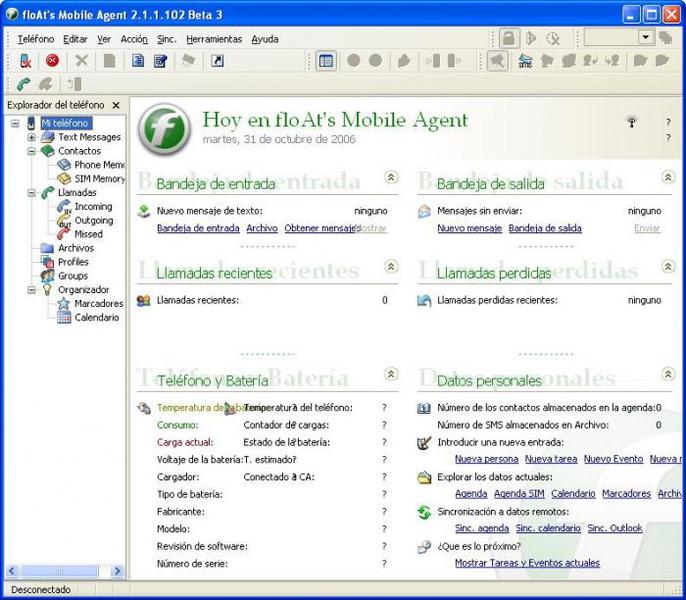Click the sidebar horizontal scrollbar thumb
The image size is (686, 600).
[60, 571]
